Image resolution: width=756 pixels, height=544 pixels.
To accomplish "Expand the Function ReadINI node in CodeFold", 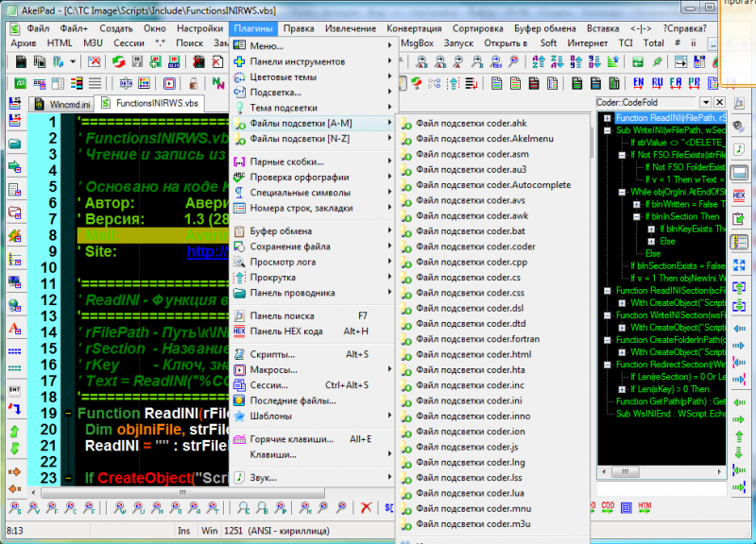I will click(607, 118).
